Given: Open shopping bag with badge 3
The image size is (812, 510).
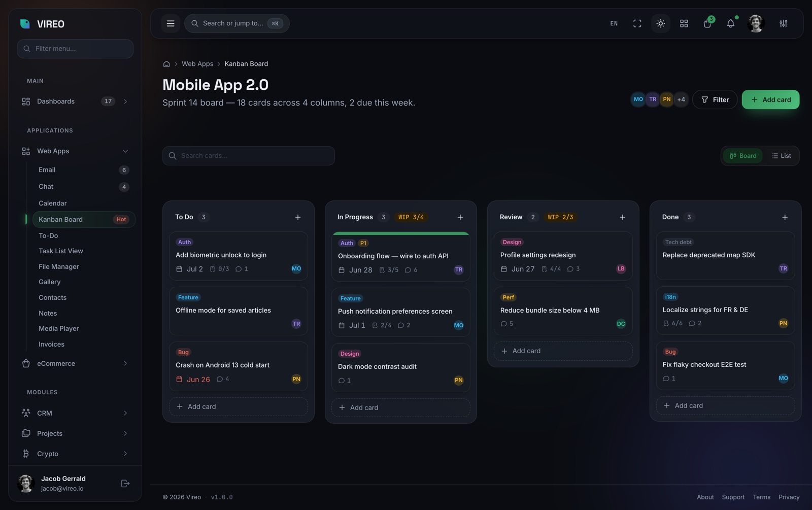Looking at the screenshot, I should [x=707, y=23].
